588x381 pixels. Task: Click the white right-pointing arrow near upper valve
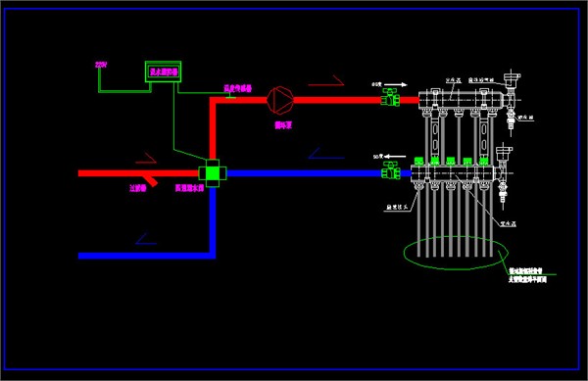(396, 84)
